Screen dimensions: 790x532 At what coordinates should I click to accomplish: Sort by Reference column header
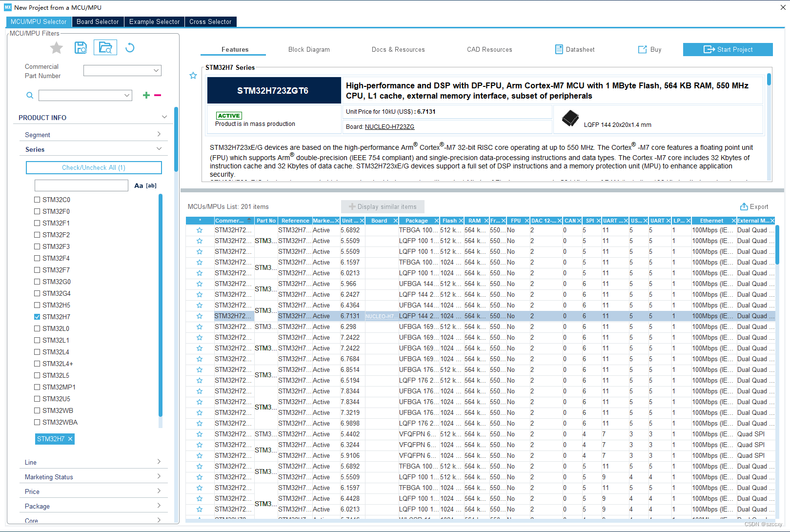(x=295, y=221)
